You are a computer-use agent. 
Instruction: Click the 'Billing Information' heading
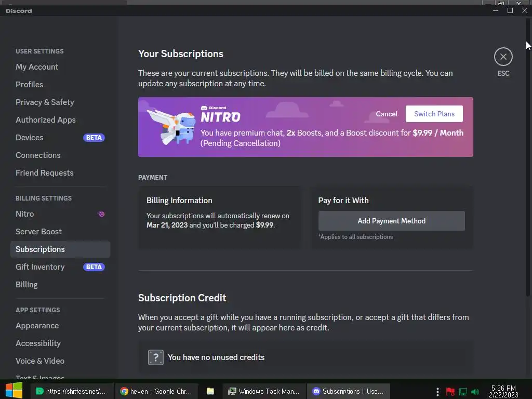tap(179, 201)
